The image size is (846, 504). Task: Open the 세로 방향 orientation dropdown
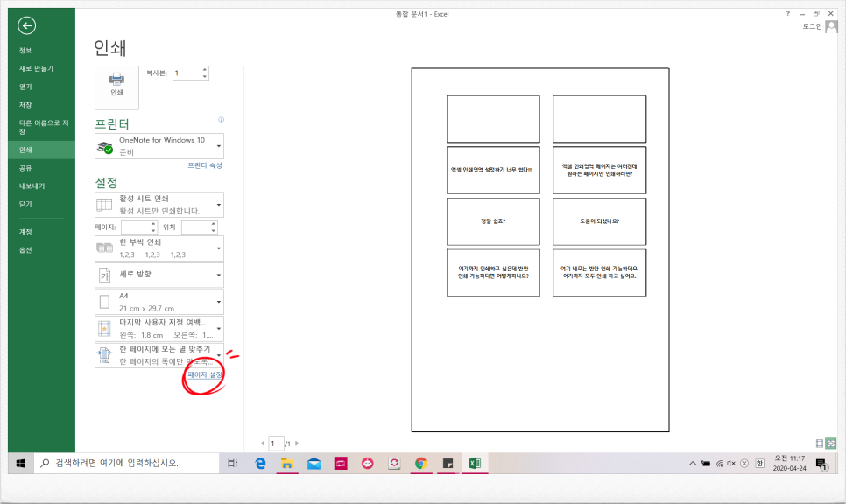[159, 275]
